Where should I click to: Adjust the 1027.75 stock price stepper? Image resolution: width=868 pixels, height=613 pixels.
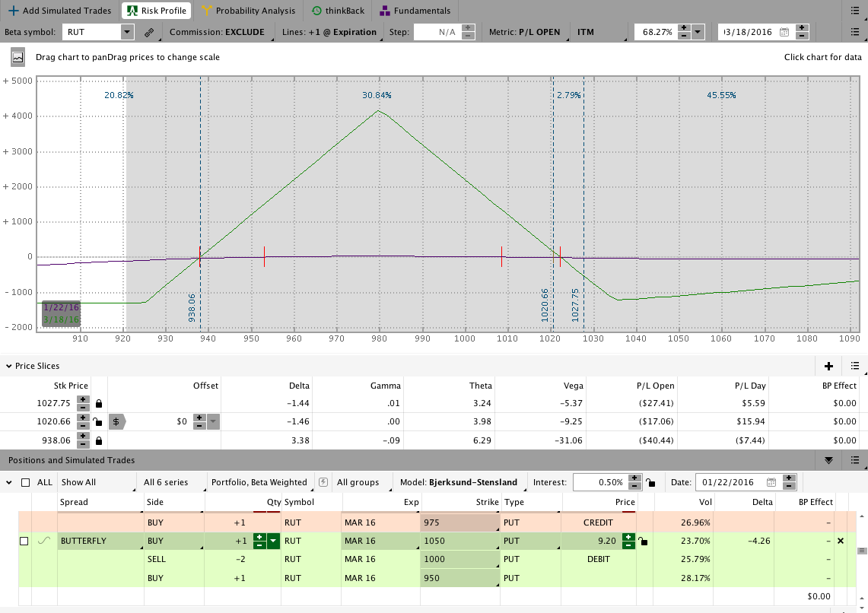83,403
